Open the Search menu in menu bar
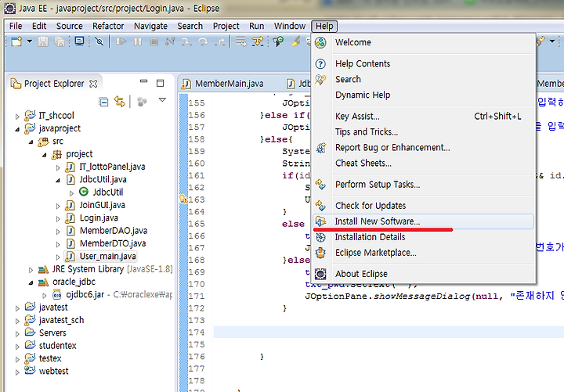This screenshot has height=392, width=564. [190, 27]
